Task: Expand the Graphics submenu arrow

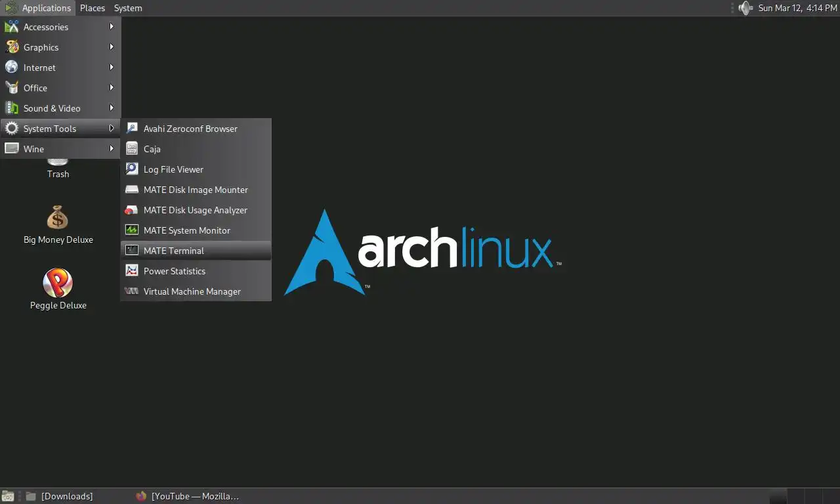Action: [112, 47]
